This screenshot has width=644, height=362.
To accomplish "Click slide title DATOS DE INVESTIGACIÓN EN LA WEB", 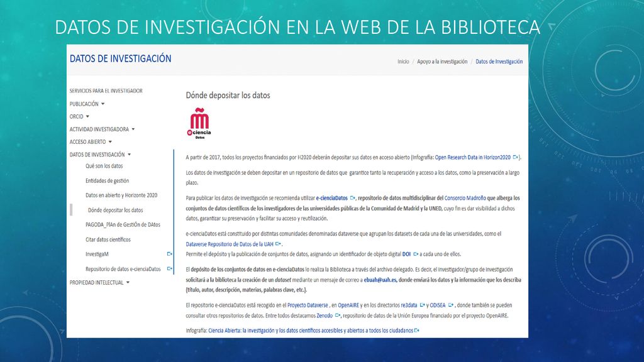I will tap(297, 27).
